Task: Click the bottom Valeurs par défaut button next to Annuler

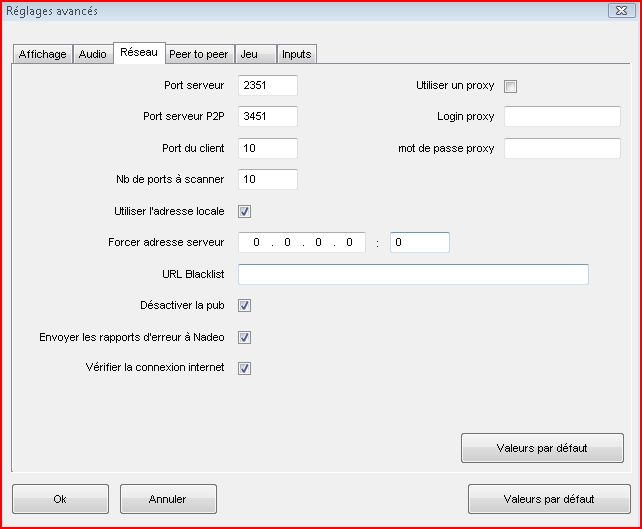Action: [549, 499]
